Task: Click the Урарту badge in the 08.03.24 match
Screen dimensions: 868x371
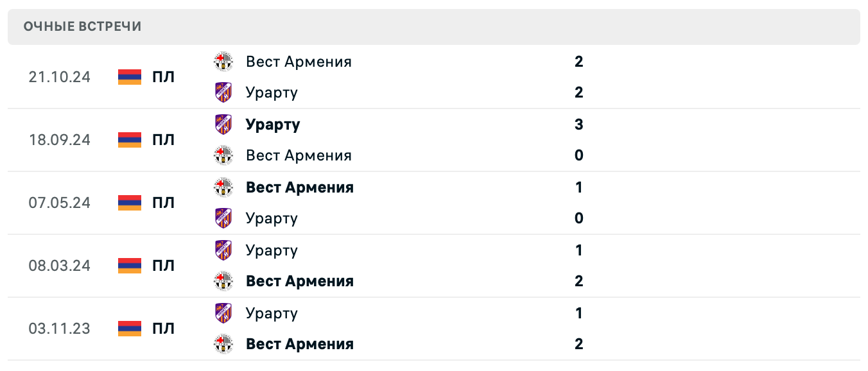Action: click(223, 250)
